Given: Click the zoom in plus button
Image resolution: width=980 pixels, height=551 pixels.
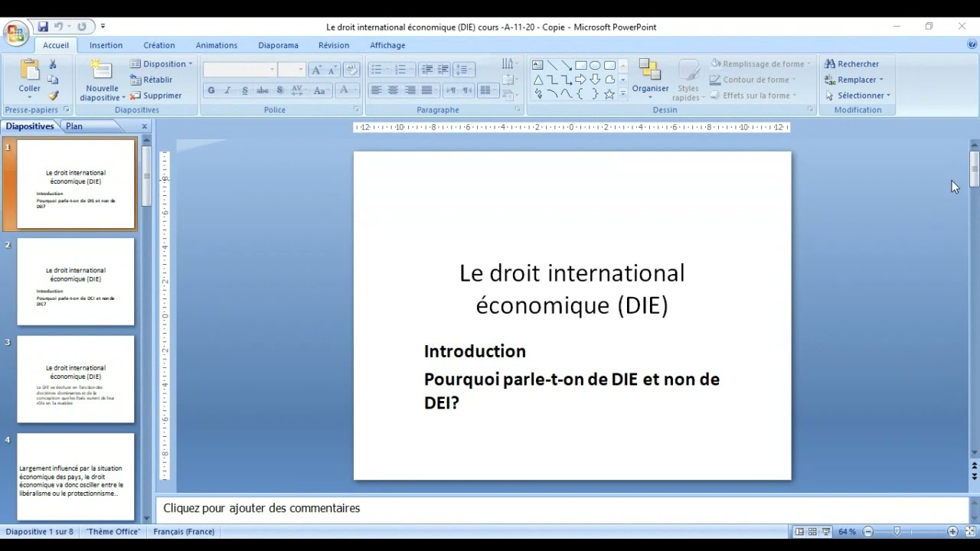Looking at the screenshot, I should click(952, 532).
